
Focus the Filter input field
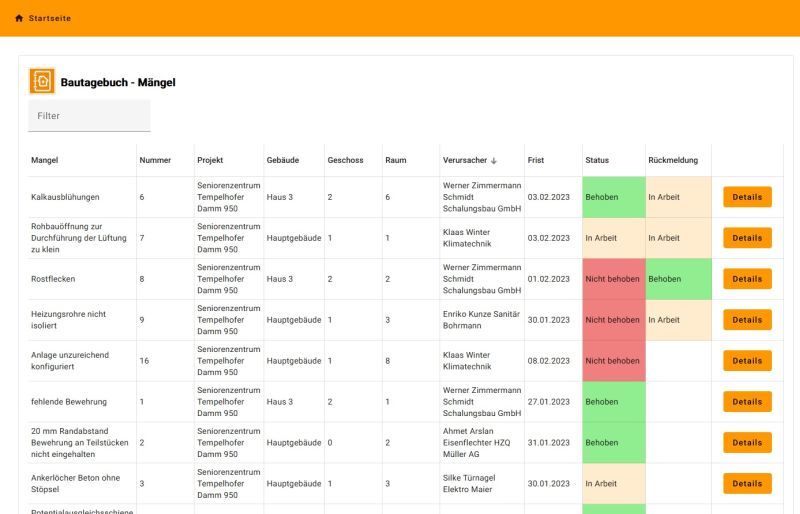coord(89,116)
